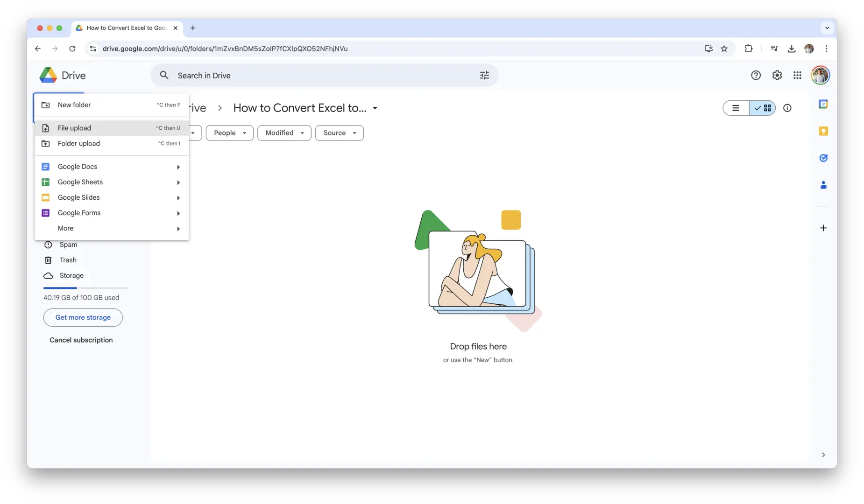
Task: Click the Cancel subscription link
Action: coord(81,340)
